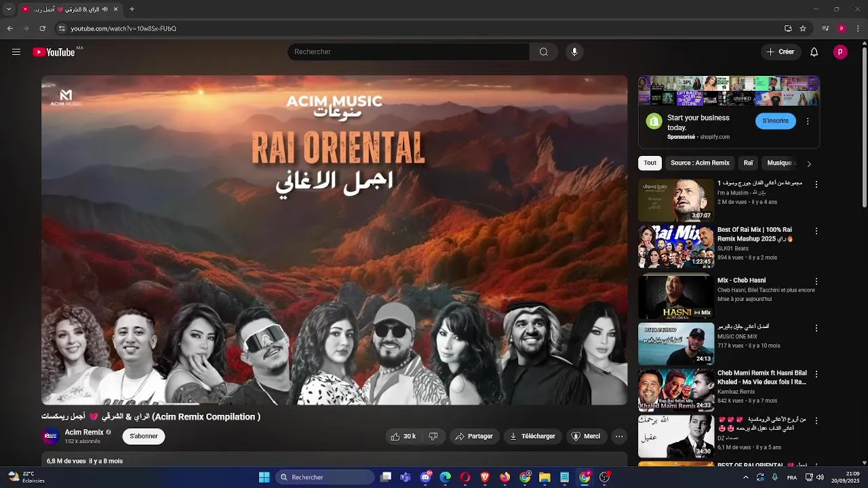Open the Mix - Cheb Hasni title
868x488 pixels.
coord(741,281)
